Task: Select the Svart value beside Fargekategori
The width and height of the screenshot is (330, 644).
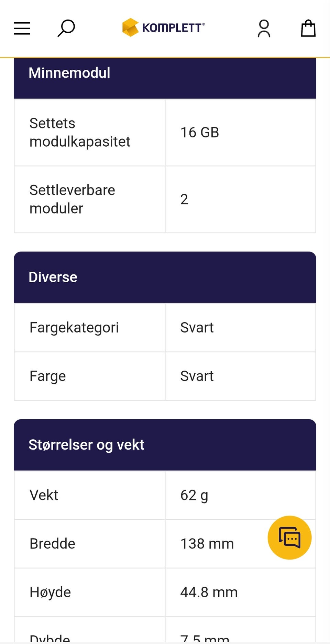Action: [197, 328]
